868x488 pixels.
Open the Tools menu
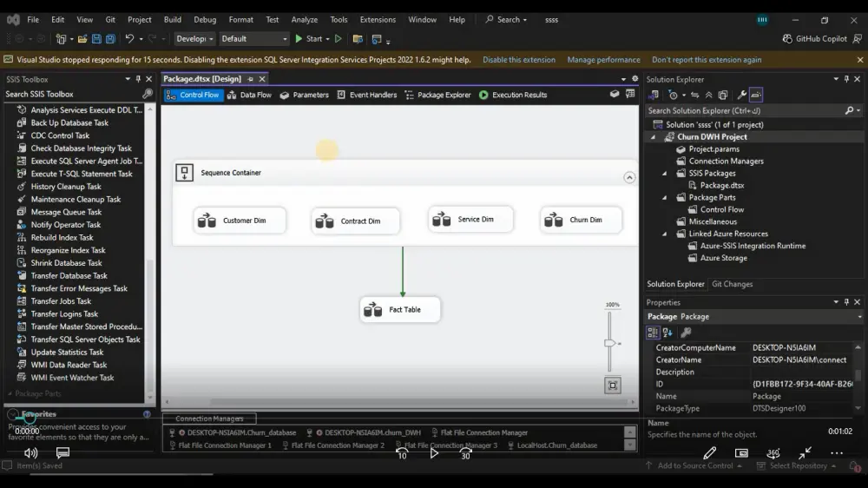click(x=339, y=19)
